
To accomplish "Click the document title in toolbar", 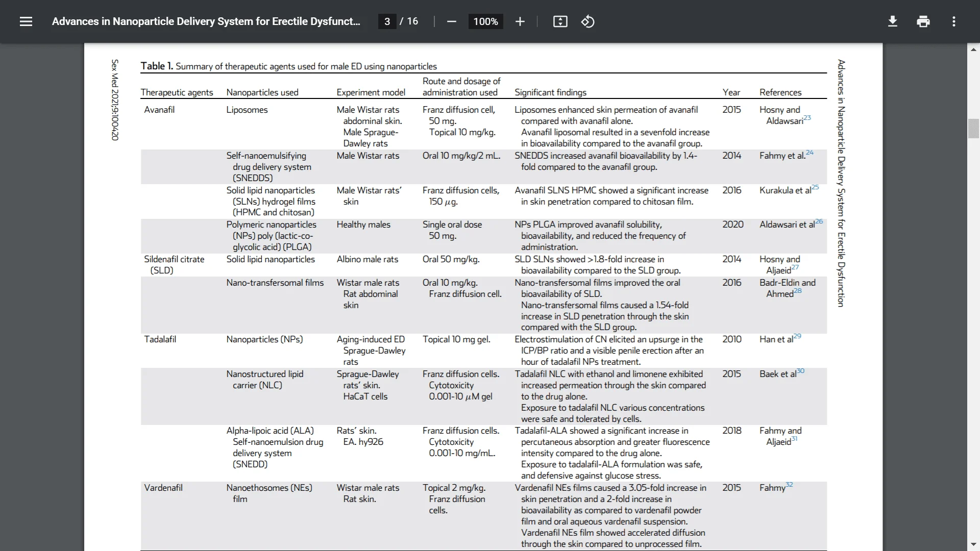I will click(206, 21).
